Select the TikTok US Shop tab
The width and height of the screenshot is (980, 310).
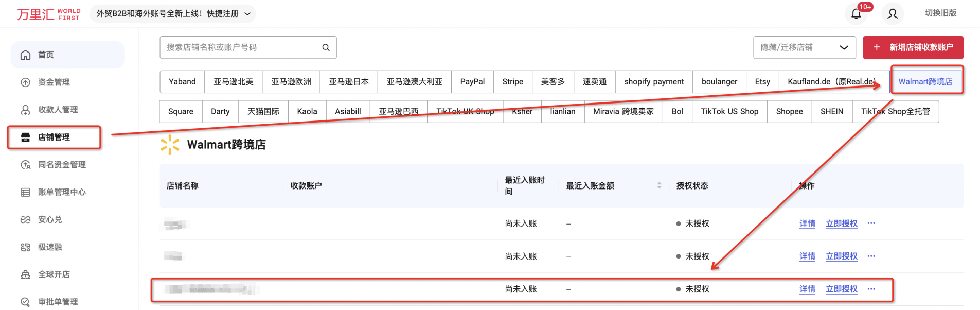tap(729, 112)
